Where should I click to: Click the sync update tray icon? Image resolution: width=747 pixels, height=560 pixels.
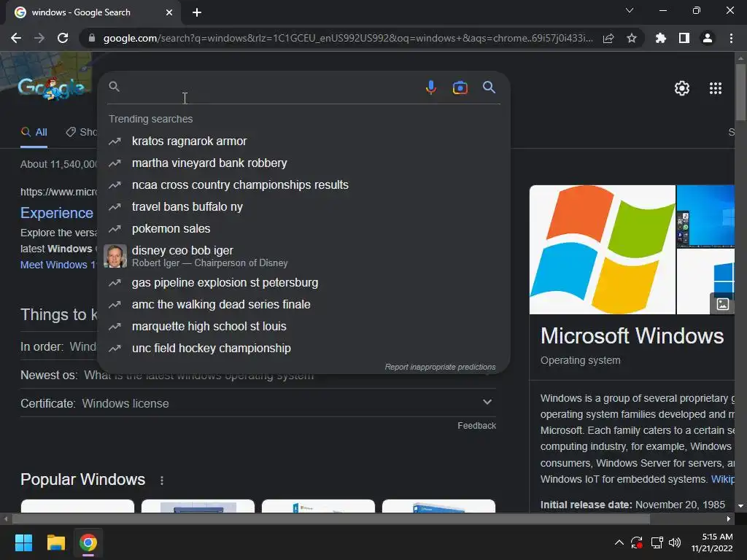pos(636,542)
